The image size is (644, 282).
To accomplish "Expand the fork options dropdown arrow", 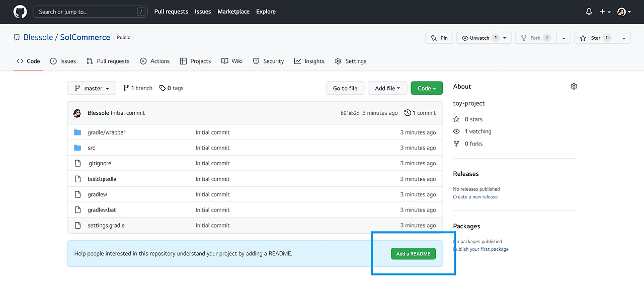I will pyautogui.click(x=563, y=38).
